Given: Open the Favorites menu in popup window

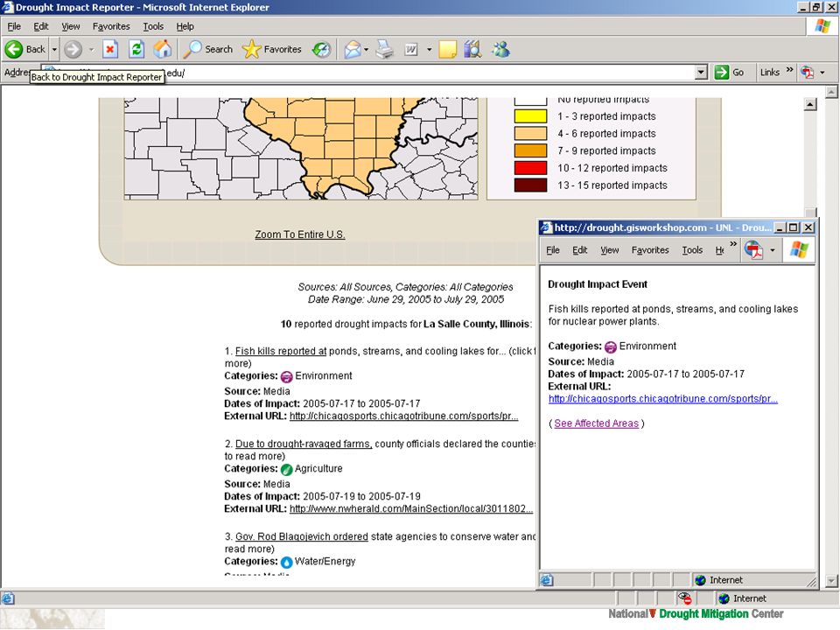Looking at the screenshot, I should point(650,250).
